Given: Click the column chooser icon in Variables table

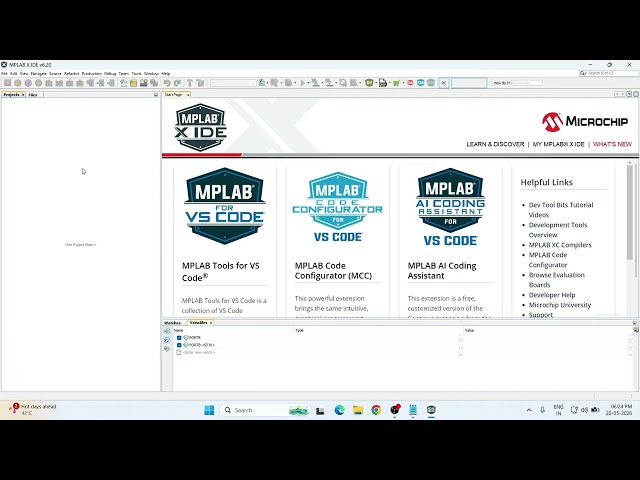Looking at the screenshot, I should (636, 329).
